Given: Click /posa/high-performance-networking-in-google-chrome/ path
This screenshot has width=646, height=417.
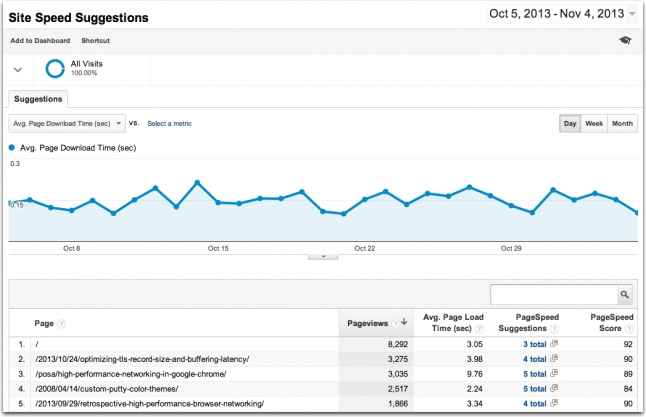Looking at the screenshot, I should point(131,374).
